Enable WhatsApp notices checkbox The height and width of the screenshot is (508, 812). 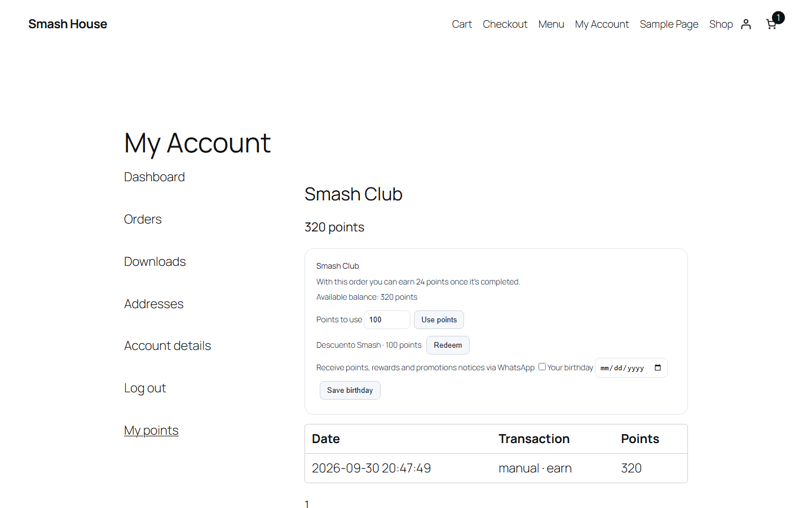pyautogui.click(x=542, y=367)
